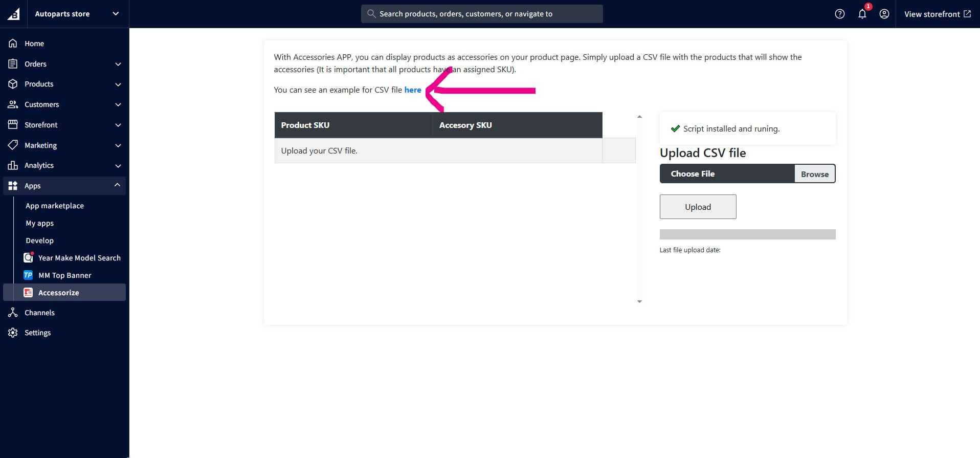Collapse the Apps sidebar section
The image size is (980, 458).
117,185
